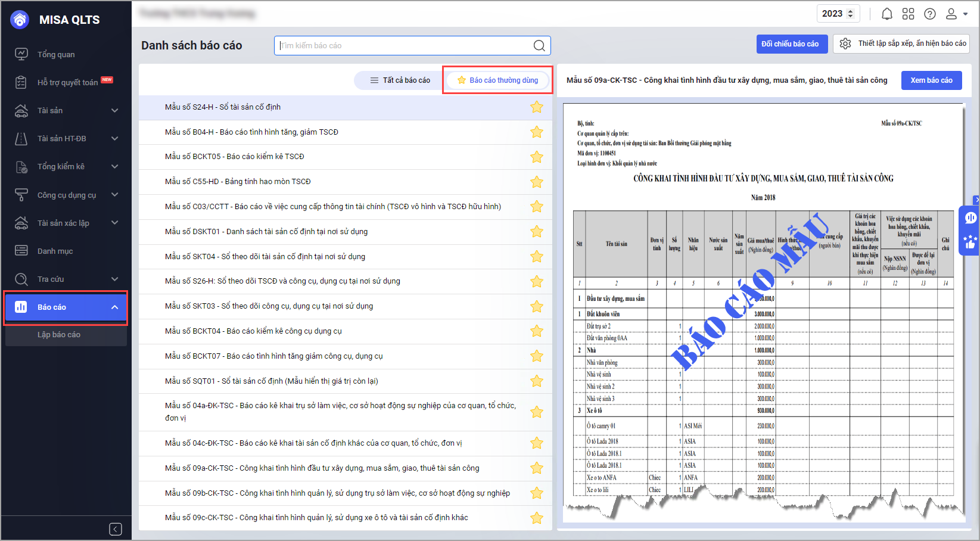Select the Báo cáo thường dùng tab
The height and width of the screenshot is (541, 980).
point(497,80)
